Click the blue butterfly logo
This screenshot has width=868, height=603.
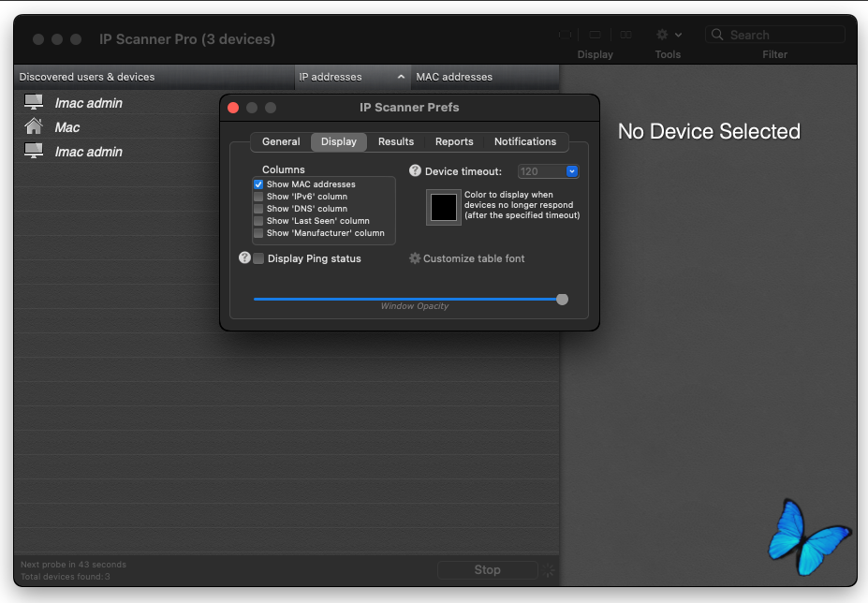coord(808,537)
